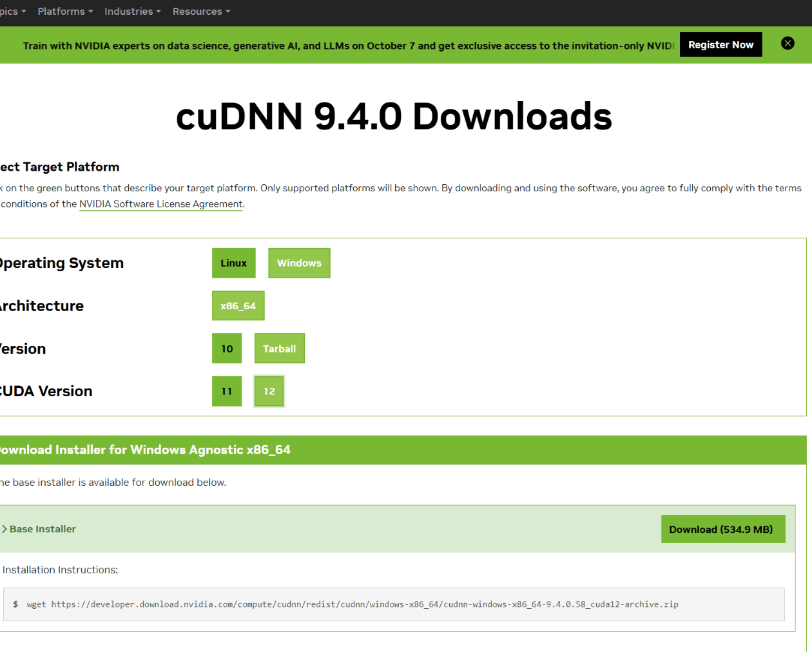Select version 10
This screenshot has height=652, width=812.
point(227,349)
